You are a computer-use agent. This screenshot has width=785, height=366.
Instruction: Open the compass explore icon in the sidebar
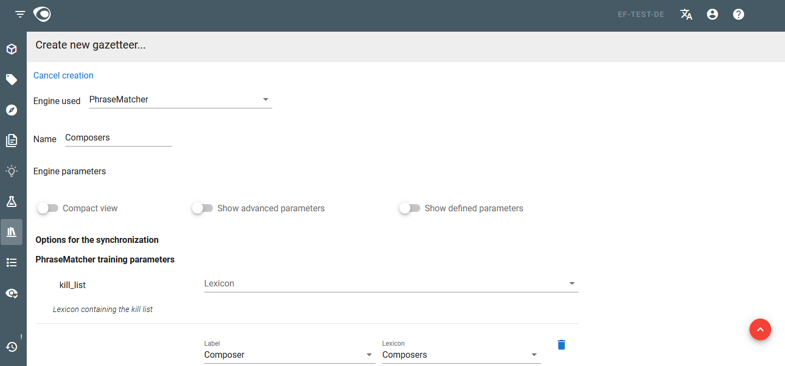coord(12,110)
